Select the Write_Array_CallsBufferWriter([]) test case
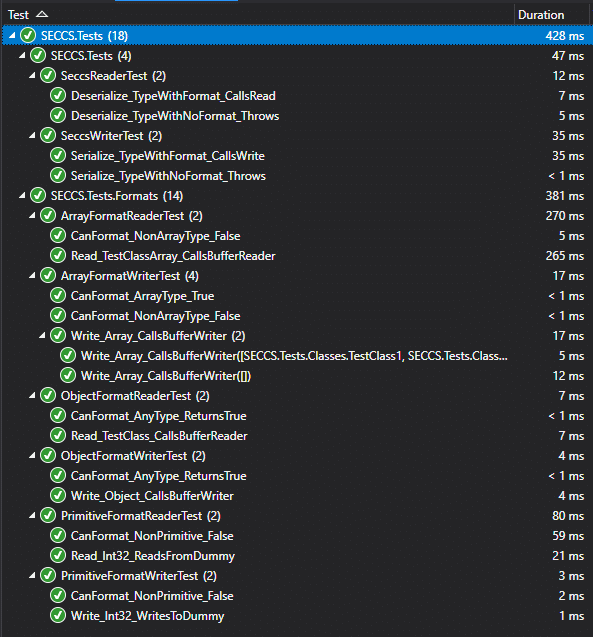The height and width of the screenshot is (637, 593). (166, 376)
